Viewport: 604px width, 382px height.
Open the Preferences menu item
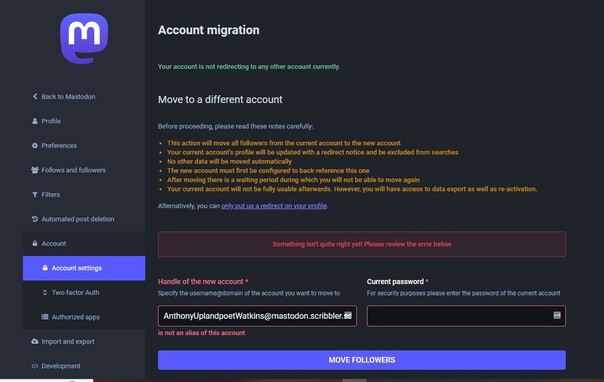(x=59, y=146)
